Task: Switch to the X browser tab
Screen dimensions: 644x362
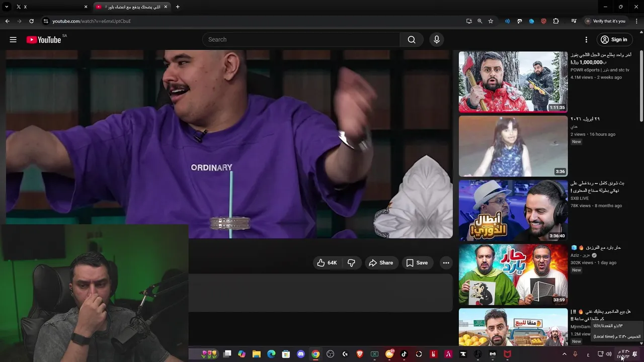Action: (52, 7)
